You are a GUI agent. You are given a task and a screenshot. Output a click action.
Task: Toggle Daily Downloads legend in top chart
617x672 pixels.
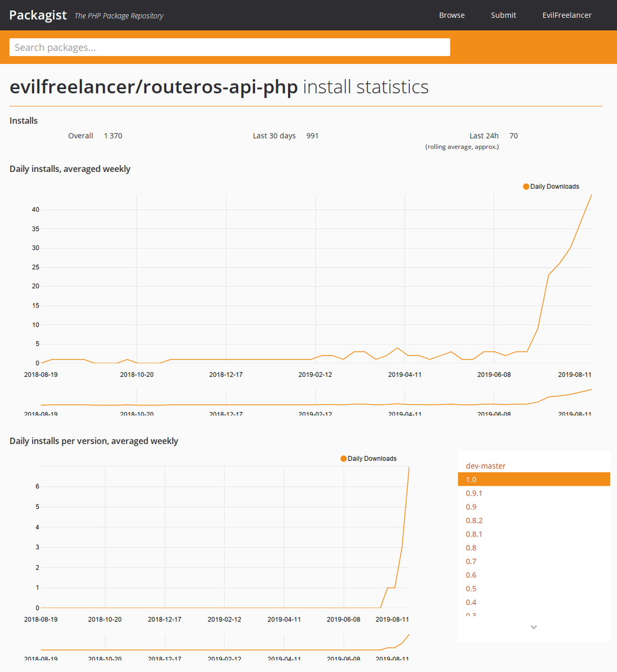point(551,186)
